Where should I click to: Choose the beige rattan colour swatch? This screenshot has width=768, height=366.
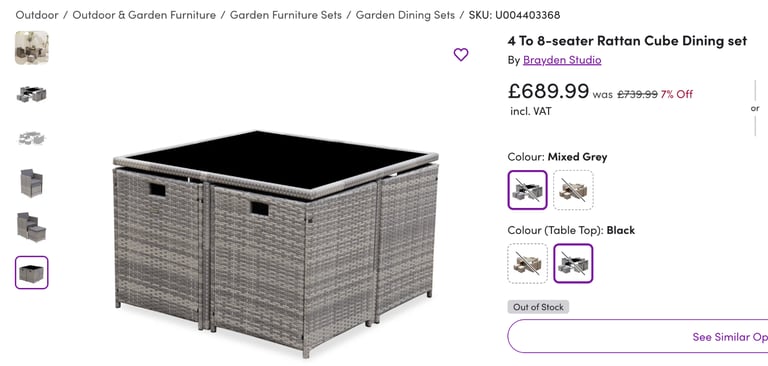[573, 190]
